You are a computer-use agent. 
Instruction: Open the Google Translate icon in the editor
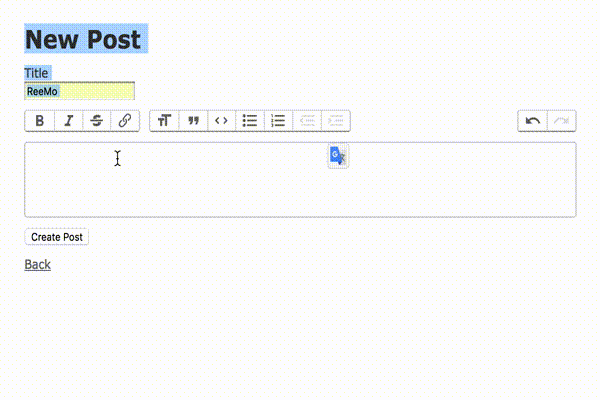[338, 156]
